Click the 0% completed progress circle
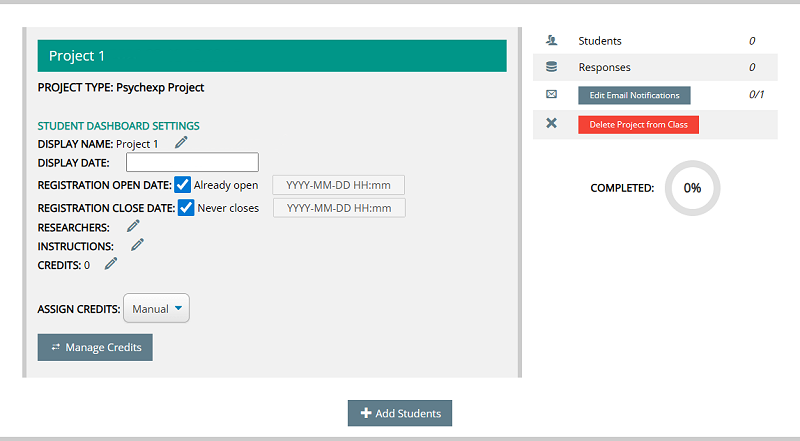This screenshot has width=800, height=441. click(692, 188)
